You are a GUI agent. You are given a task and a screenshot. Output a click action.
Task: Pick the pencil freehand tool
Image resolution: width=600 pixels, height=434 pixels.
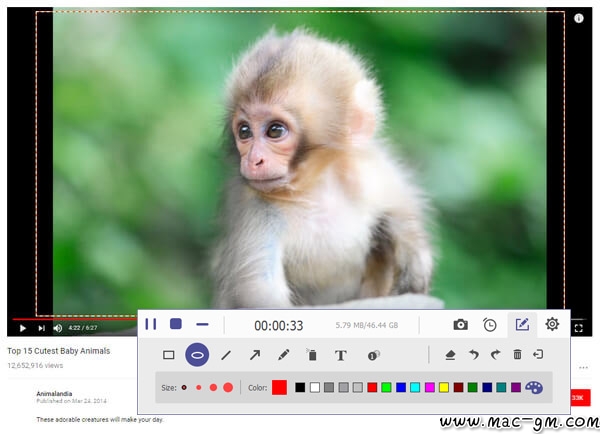[283, 355]
